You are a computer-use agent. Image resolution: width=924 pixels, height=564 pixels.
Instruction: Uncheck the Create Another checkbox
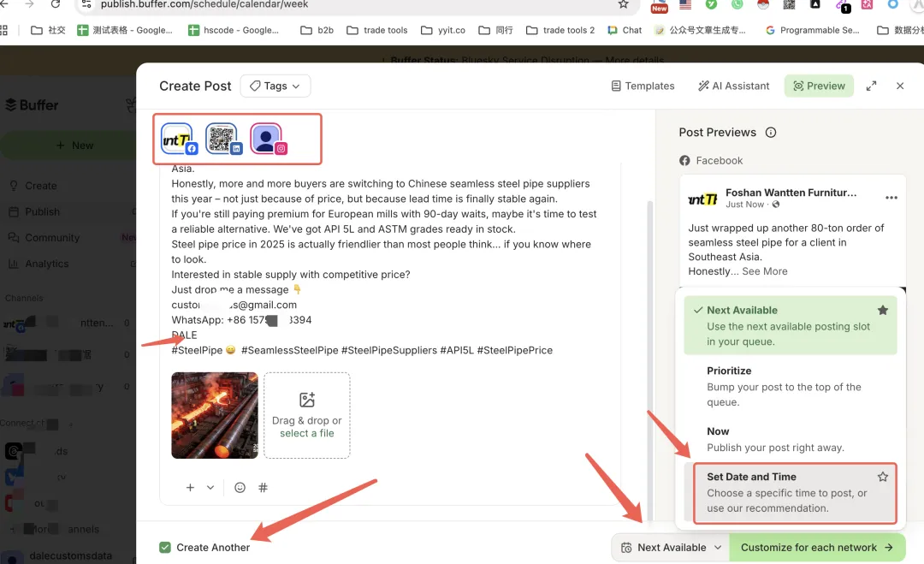[165, 548]
